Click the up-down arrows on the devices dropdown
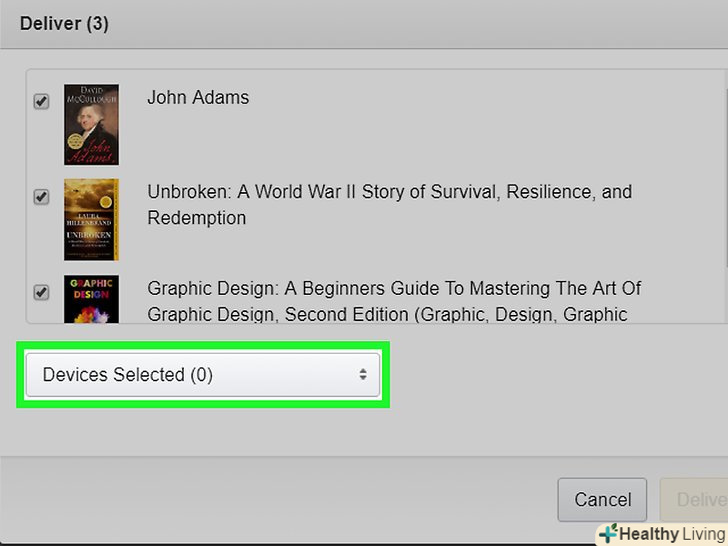The image size is (728, 546). pos(362,375)
